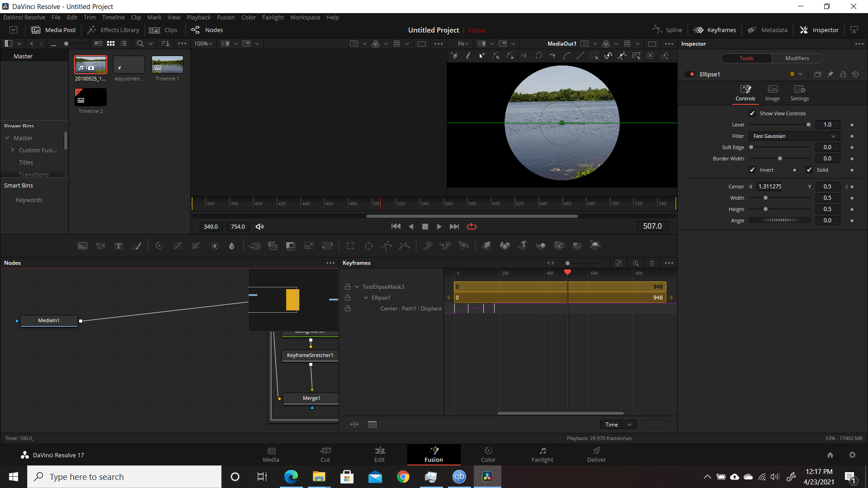868x488 pixels.
Task: Add a Text+ node from toolbar
Action: click(x=118, y=246)
